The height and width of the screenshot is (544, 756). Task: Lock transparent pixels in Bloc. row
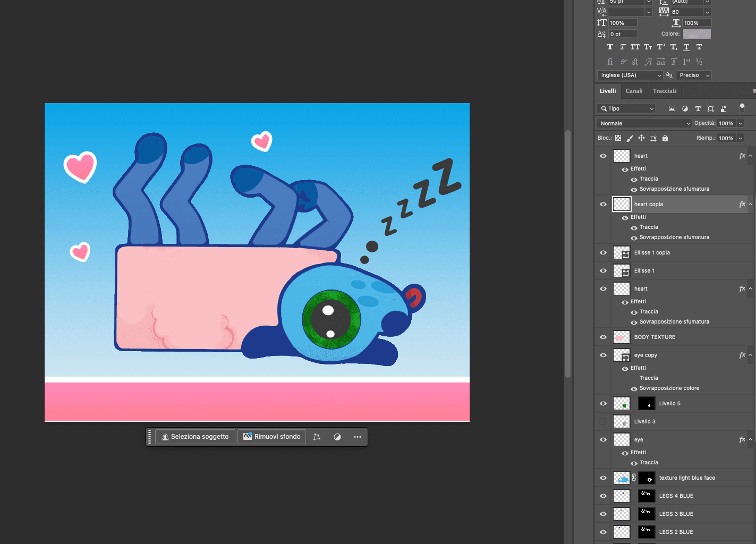click(x=618, y=138)
